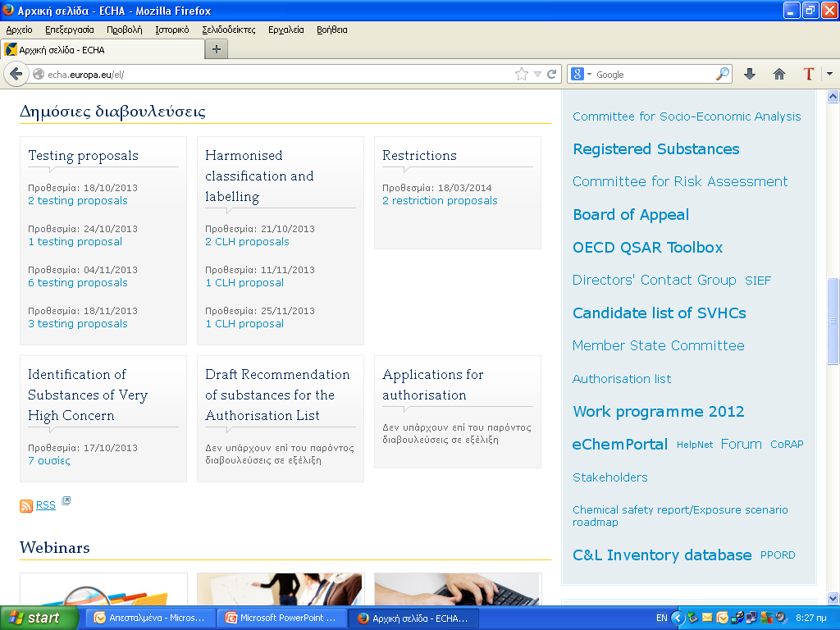840x630 pixels.
Task: Click the external link icon beside RSS
Action: pos(66,501)
